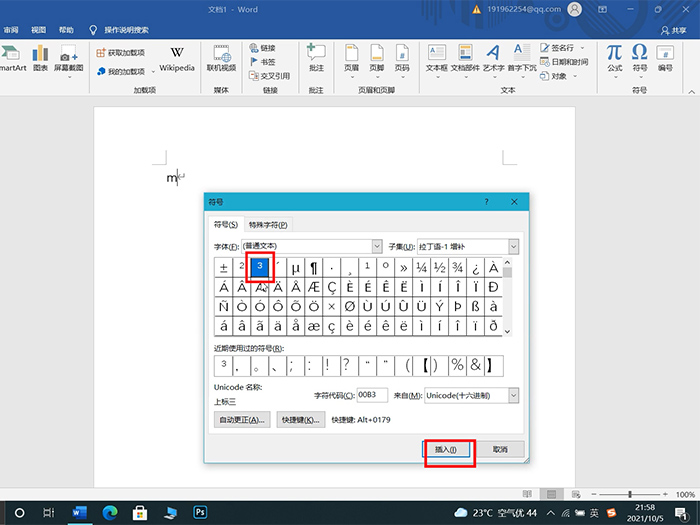Insert a 文本框 text box
The height and width of the screenshot is (525, 700).
point(437,60)
